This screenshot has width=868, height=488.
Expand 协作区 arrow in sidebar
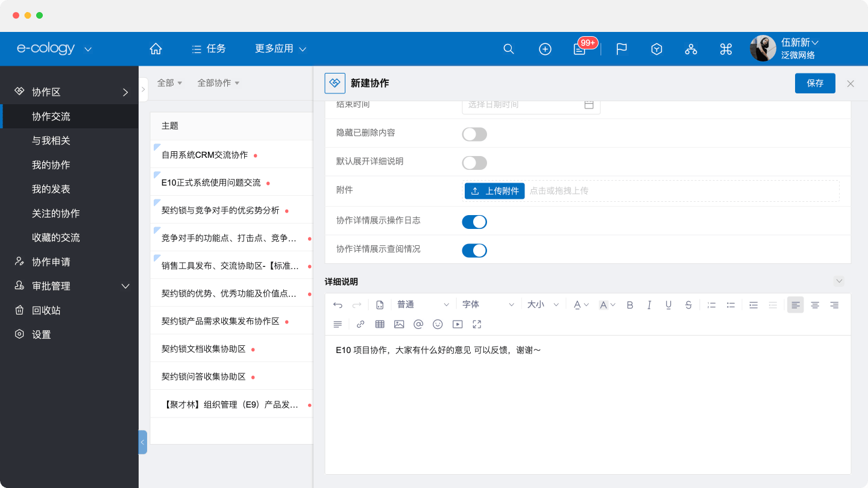pyautogui.click(x=125, y=92)
